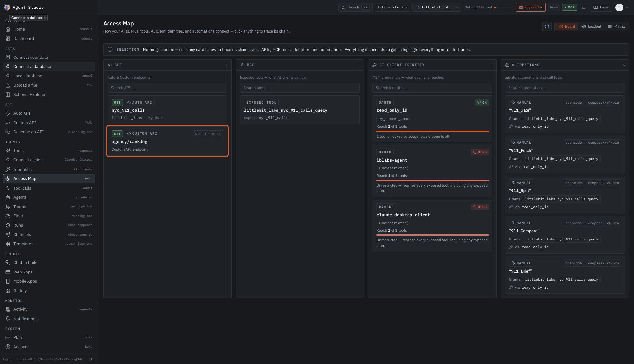This screenshot has height=364, width=634.
Task: Click the read_only_id reach progress bar
Action: (x=433, y=131)
